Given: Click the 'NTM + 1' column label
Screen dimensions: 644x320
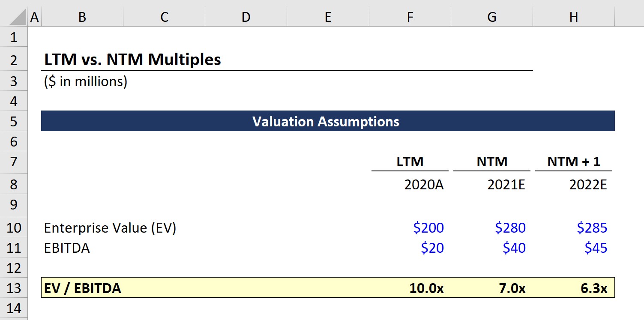Looking at the screenshot, I should [x=574, y=161].
